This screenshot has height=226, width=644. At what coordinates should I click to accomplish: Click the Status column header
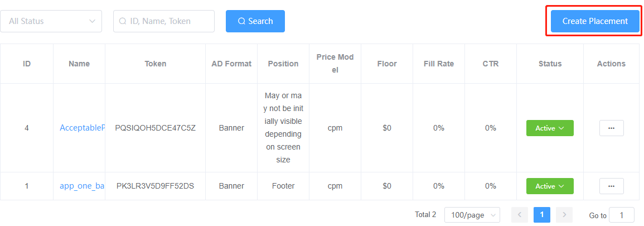[550, 64]
